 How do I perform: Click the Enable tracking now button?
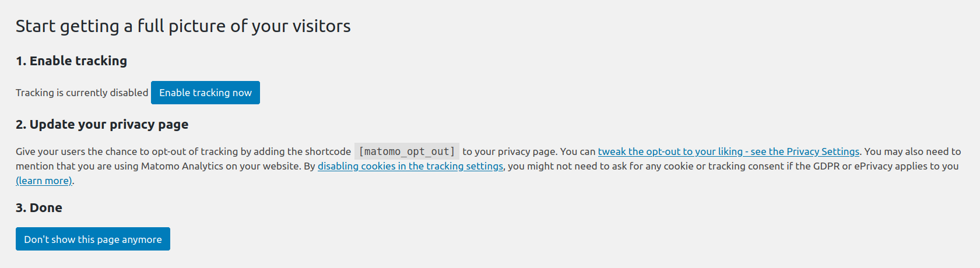(x=205, y=93)
